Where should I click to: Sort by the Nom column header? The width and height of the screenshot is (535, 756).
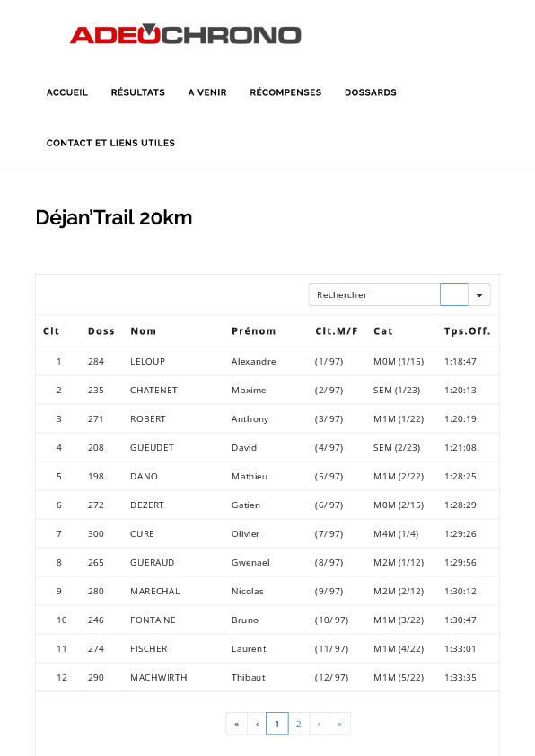point(143,331)
